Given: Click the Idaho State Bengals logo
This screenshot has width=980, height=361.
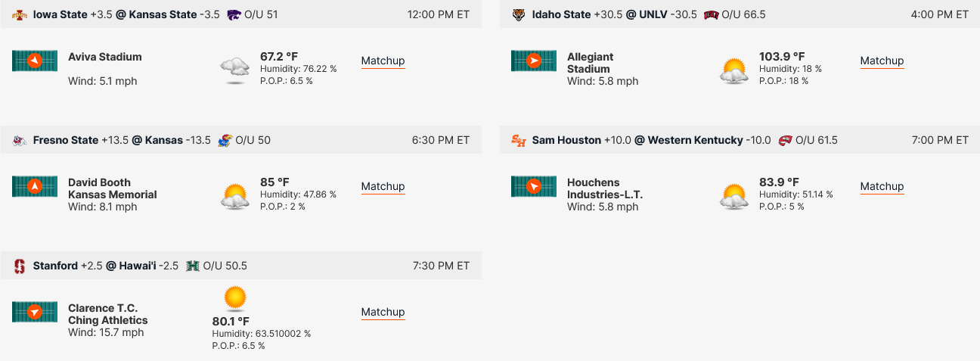Looking at the screenshot, I should click(x=519, y=14).
